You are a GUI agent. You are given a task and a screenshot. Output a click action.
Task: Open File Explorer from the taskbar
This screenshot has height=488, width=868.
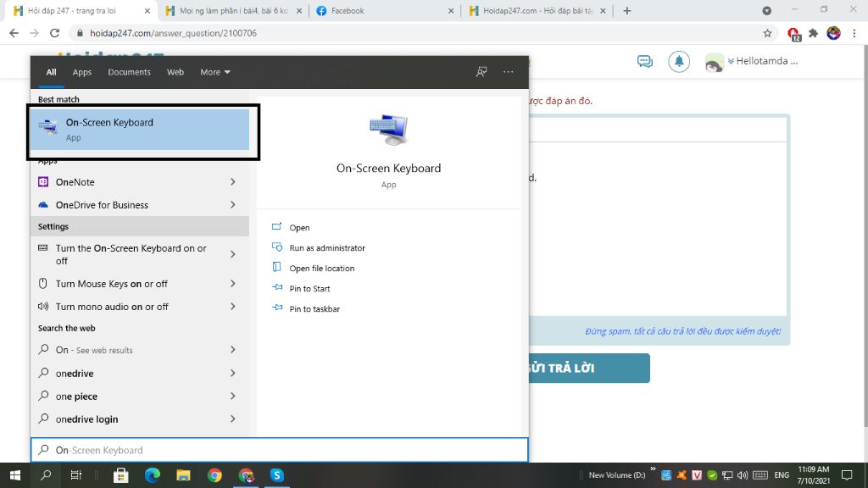pos(183,475)
